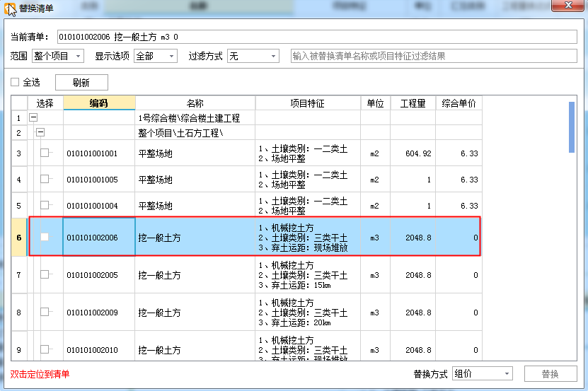The height and width of the screenshot is (391, 588).
Task: Tick the checkbox in row 7
Action: coord(45,275)
